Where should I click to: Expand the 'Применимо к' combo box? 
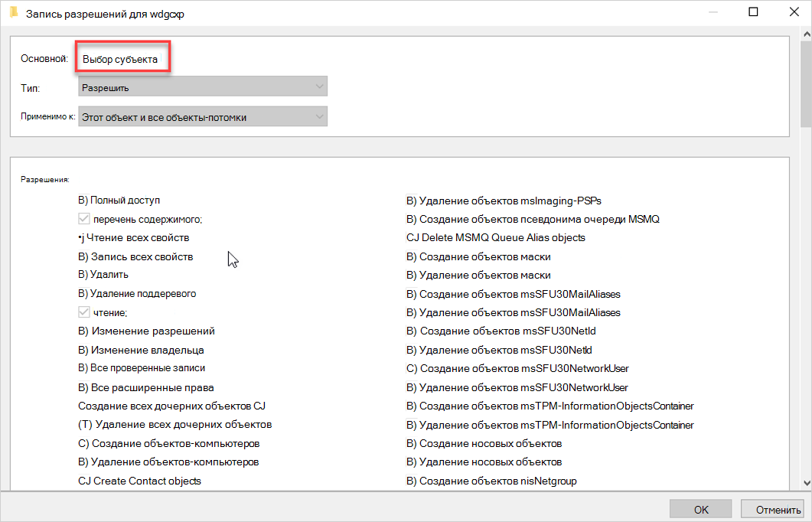coord(203,116)
